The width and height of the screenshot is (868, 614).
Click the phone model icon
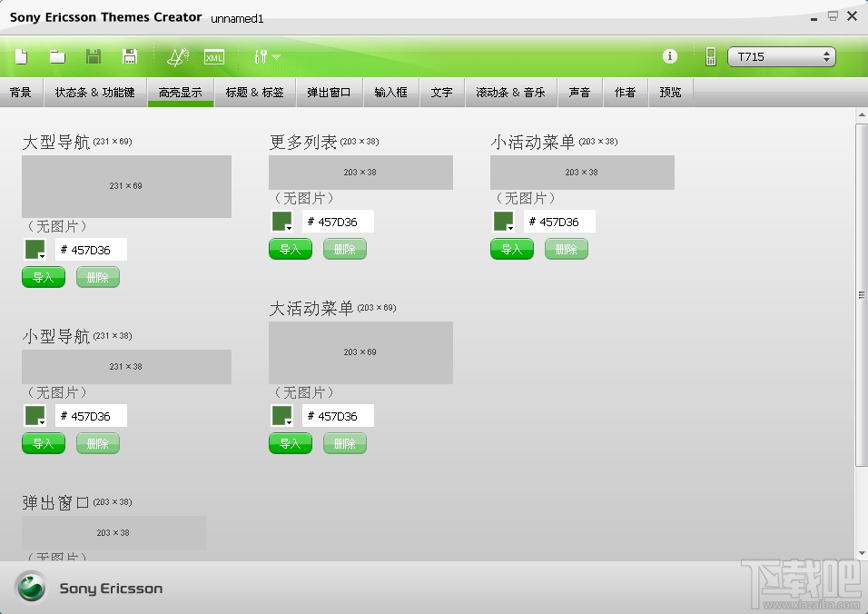(x=711, y=56)
